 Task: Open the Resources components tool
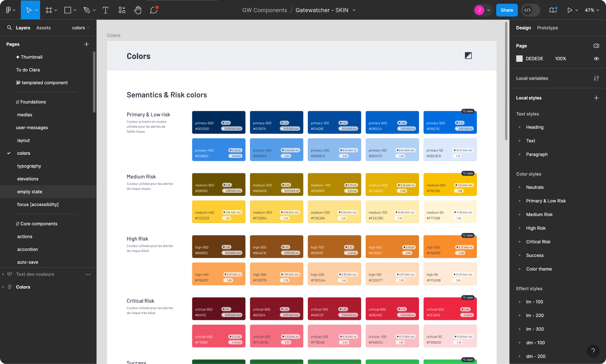click(x=122, y=10)
